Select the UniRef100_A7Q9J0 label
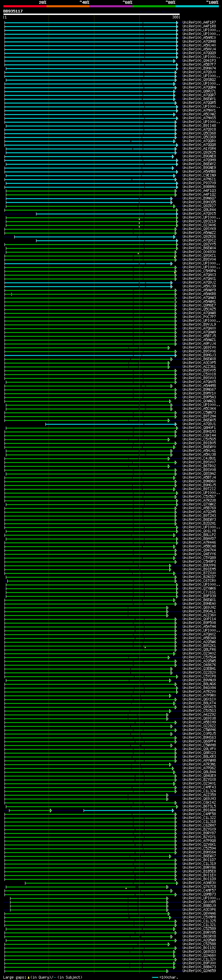222x980 pixels. (x=199, y=72)
